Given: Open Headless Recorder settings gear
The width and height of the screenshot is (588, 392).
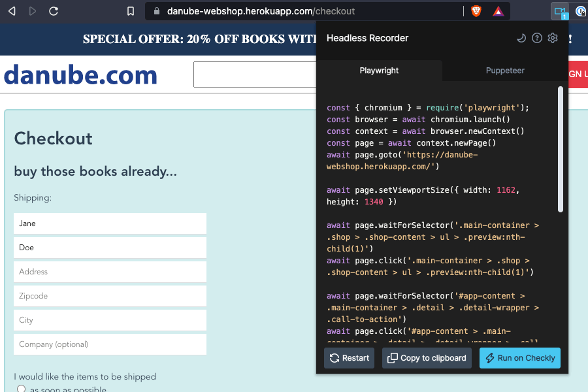Looking at the screenshot, I should click(x=553, y=38).
